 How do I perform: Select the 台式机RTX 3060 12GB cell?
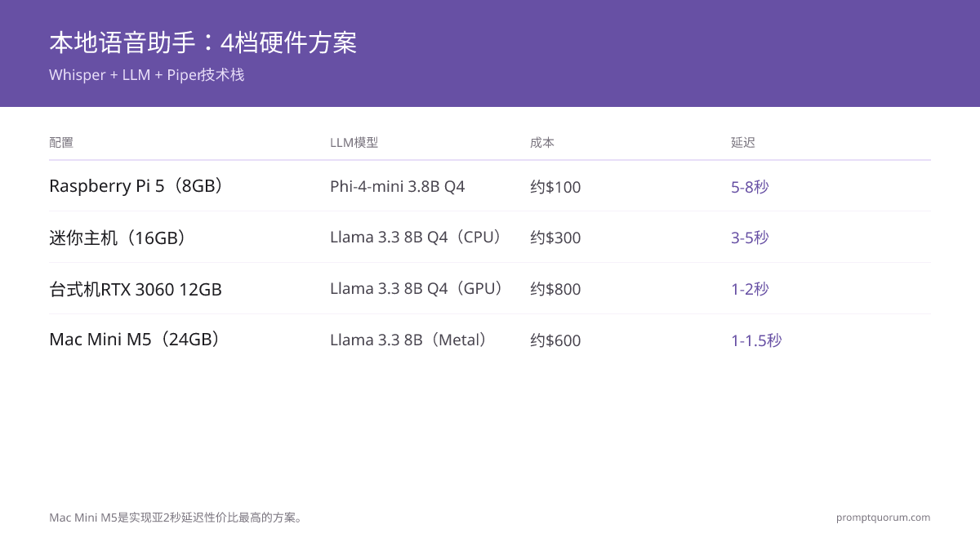pos(136,289)
